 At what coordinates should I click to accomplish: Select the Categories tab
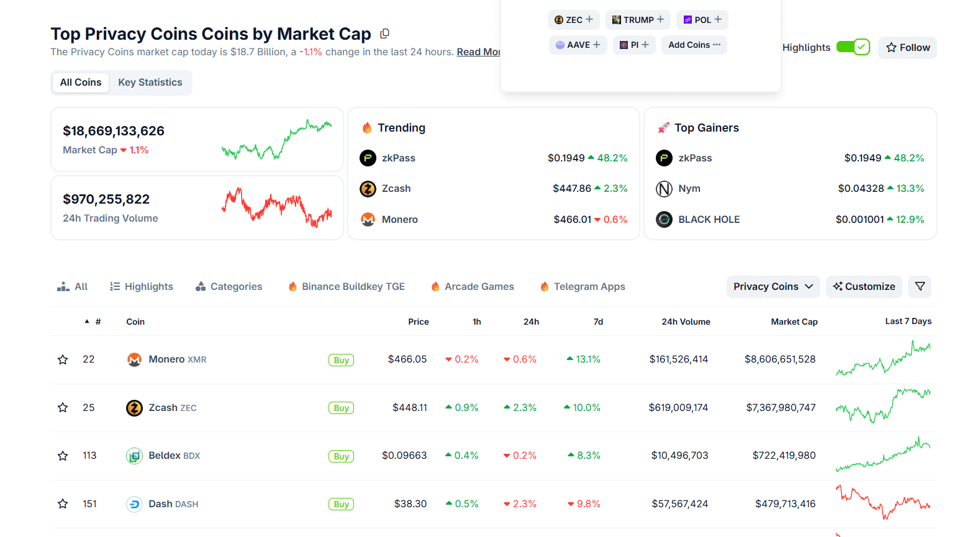(229, 286)
